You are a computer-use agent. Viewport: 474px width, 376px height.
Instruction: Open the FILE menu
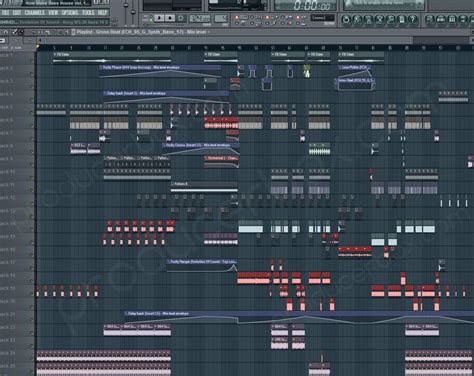pos(5,13)
